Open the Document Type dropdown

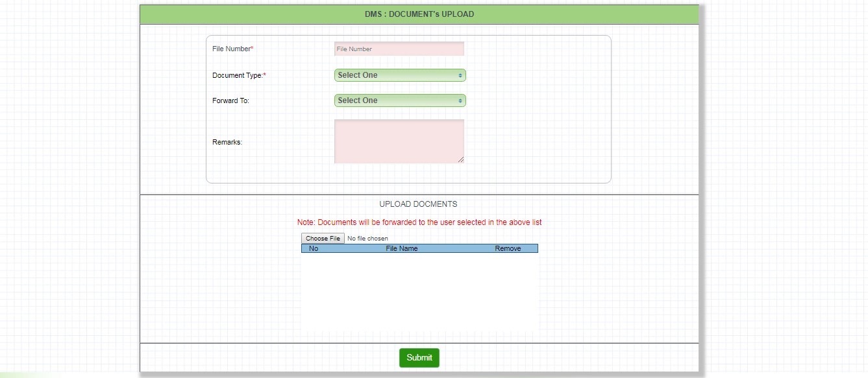tap(399, 75)
